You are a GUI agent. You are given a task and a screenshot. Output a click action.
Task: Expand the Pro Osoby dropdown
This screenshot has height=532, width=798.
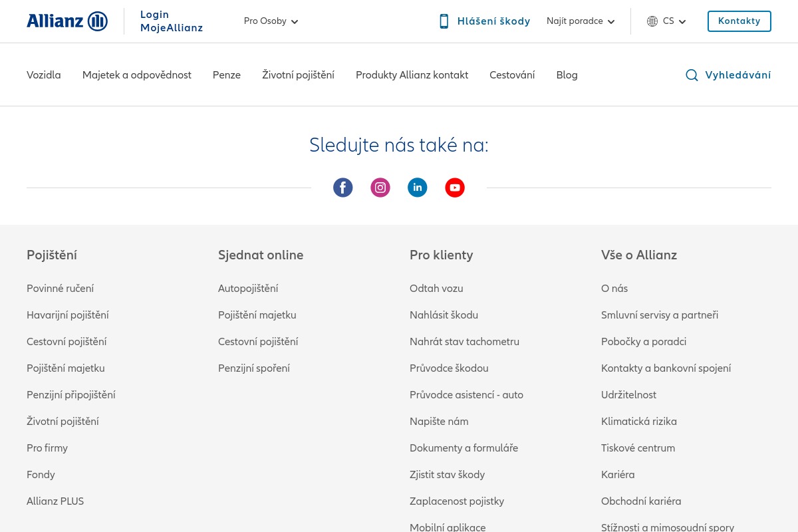[271, 21]
